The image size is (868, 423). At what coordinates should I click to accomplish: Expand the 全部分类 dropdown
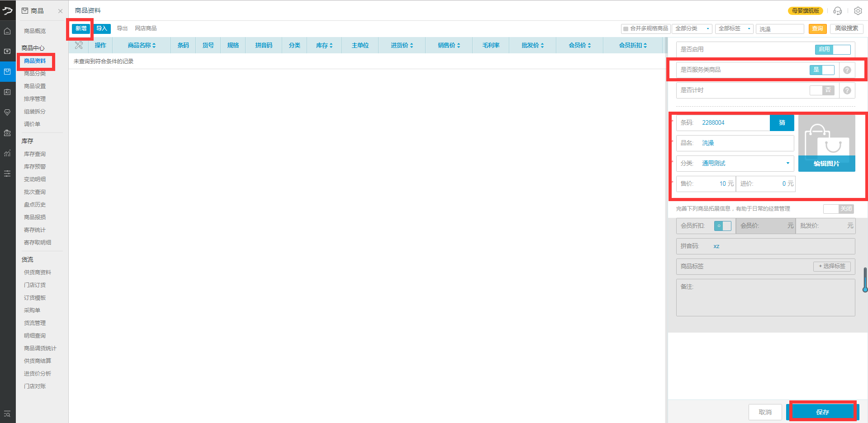[x=692, y=29]
